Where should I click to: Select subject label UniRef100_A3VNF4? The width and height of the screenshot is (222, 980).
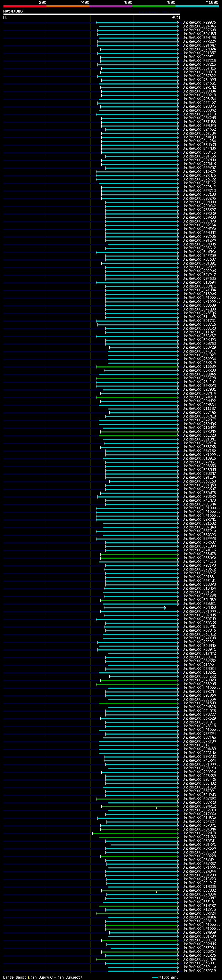[199, 393]
